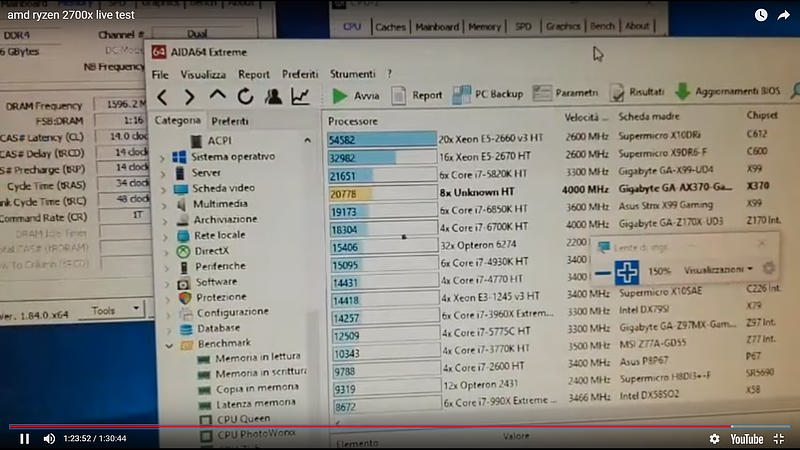Open the Visualizza menu
Viewport: 800px width, 450px height.
click(203, 74)
